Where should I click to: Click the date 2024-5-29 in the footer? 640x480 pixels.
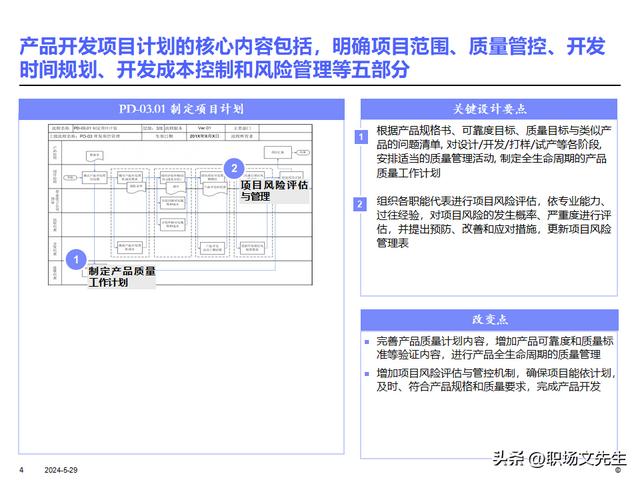pos(61,470)
